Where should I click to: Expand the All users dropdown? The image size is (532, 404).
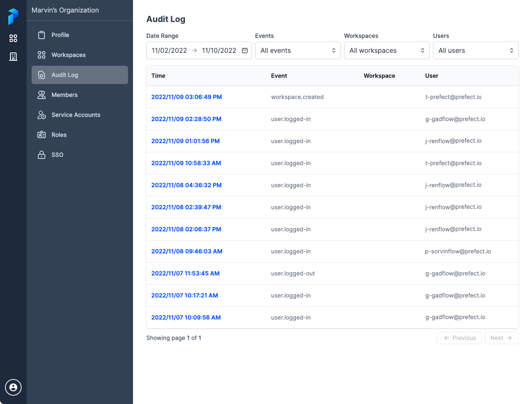pos(476,50)
